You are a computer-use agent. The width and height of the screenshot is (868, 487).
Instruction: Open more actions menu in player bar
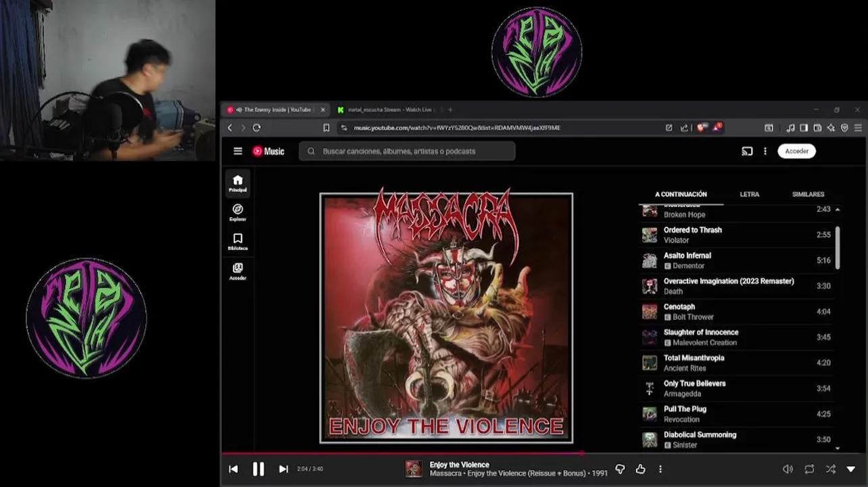click(x=660, y=469)
